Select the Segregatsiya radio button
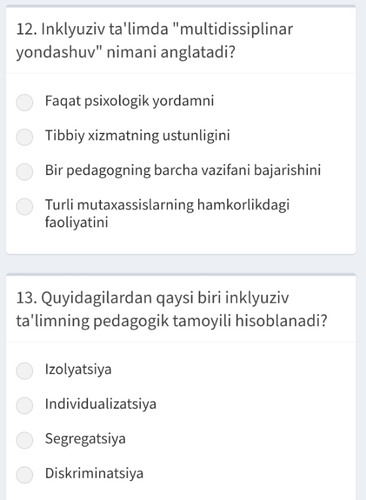The height and width of the screenshot is (500, 366). click(24, 440)
